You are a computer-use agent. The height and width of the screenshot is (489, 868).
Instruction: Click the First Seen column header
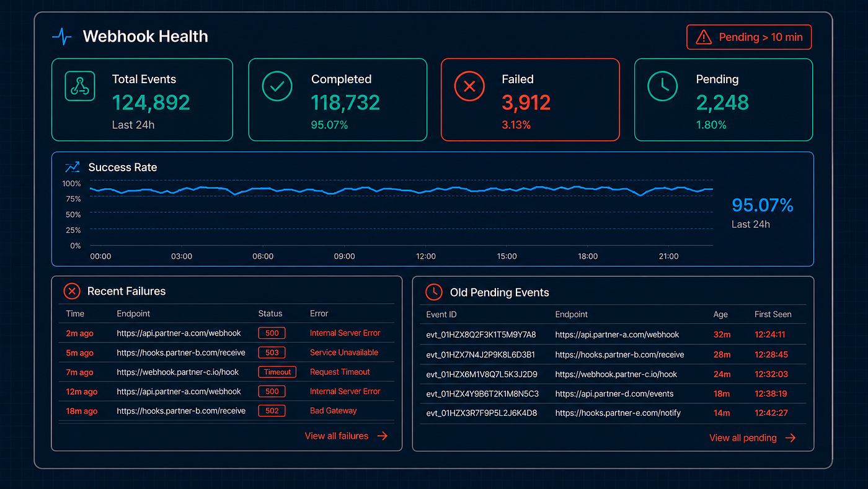pyautogui.click(x=773, y=315)
